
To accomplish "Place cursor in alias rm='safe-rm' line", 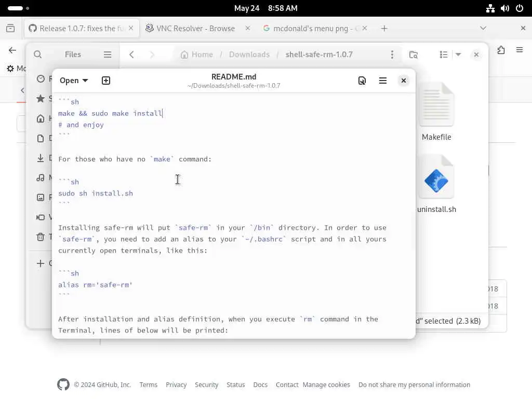I will [x=95, y=285].
